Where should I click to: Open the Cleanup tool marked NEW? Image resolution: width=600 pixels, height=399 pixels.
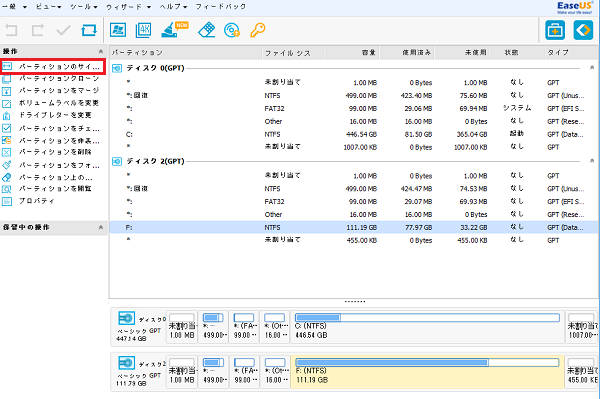coord(174,30)
